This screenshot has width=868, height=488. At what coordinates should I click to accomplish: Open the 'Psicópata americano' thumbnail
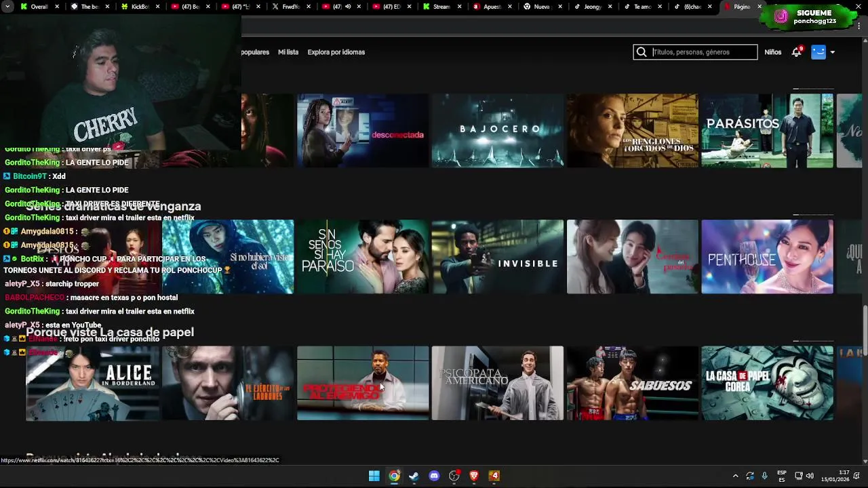[x=498, y=384]
